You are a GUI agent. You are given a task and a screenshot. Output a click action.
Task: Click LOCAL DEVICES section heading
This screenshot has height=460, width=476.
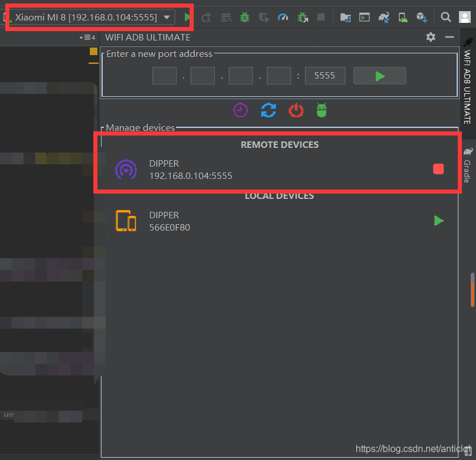279,197
